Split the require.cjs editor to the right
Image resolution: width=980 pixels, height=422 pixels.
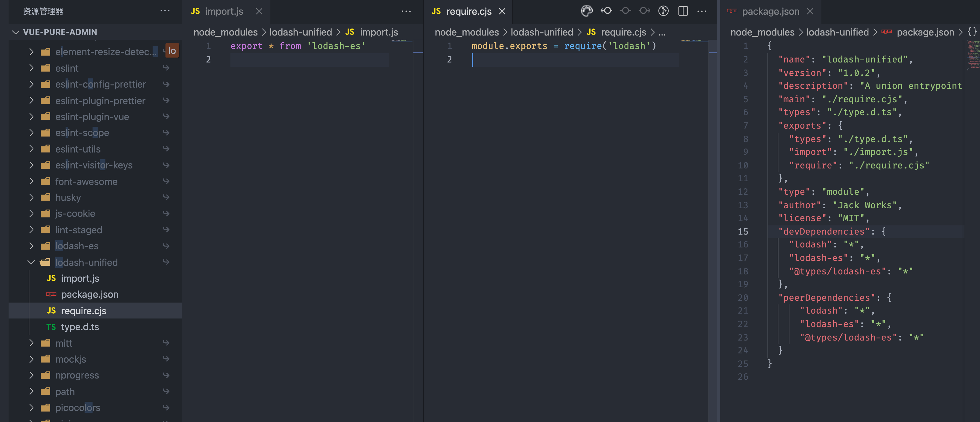[x=683, y=11]
